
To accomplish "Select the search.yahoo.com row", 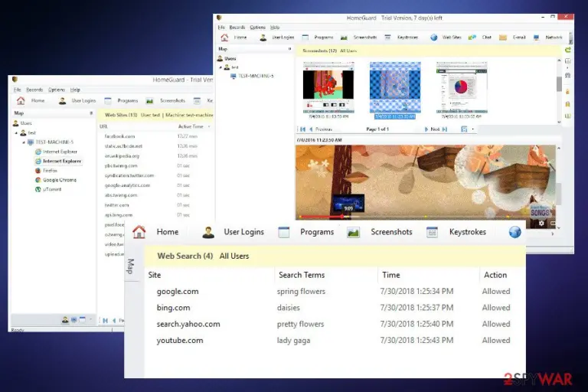I will point(334,324).
